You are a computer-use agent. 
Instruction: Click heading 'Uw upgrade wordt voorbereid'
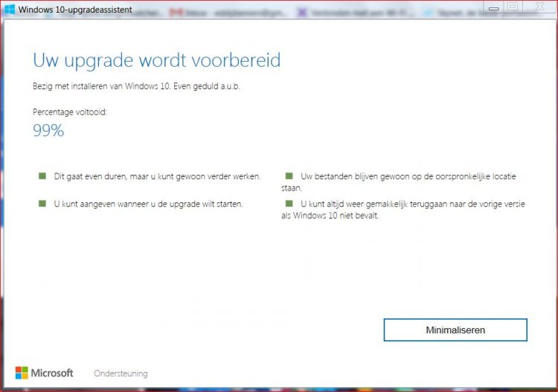[x=156, y=60]
